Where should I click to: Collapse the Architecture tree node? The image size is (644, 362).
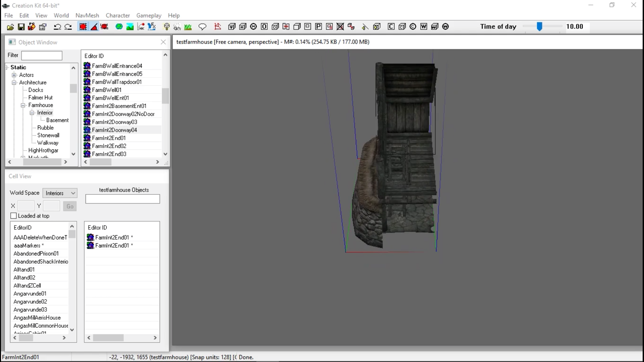14,82
